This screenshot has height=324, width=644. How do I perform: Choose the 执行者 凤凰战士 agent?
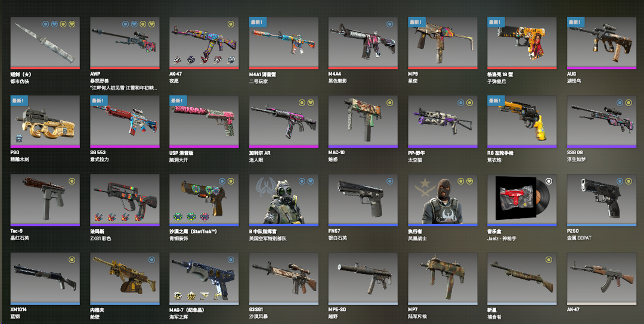coord(442,200)
